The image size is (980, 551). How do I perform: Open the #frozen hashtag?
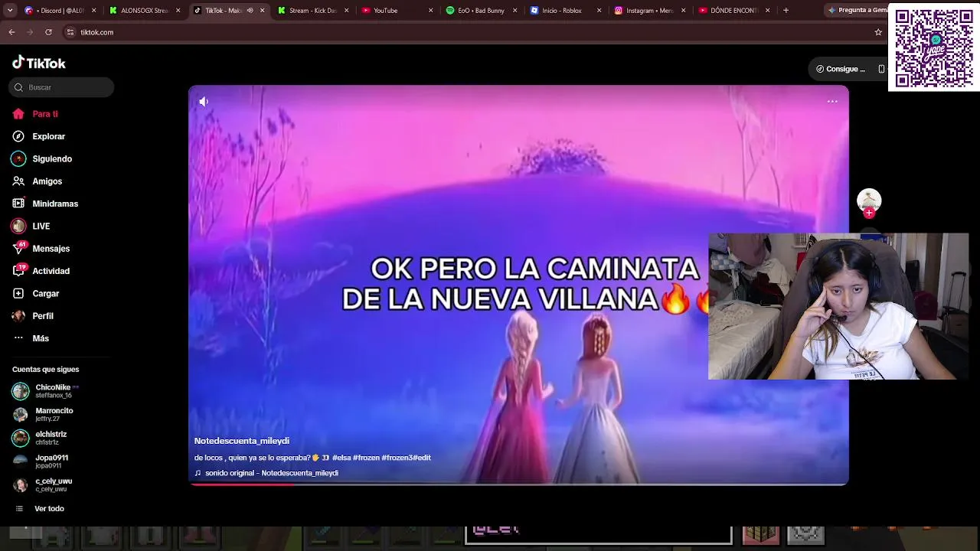pyautogui.click(x=366, y=458)
